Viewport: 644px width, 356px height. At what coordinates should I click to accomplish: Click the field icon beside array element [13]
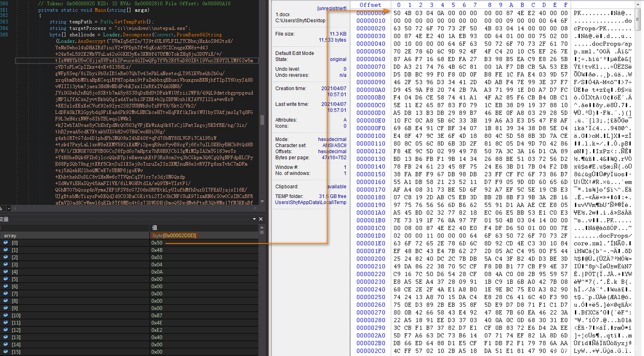(x=6, y=337)
